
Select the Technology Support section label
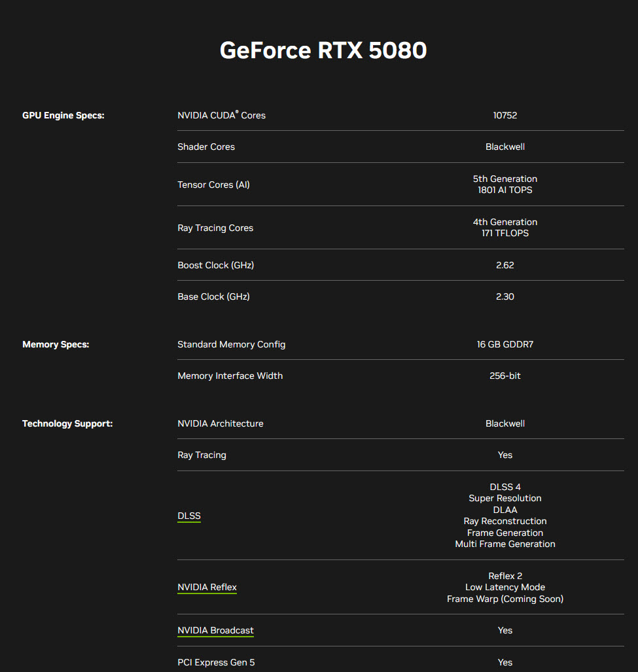click(67, 423)
